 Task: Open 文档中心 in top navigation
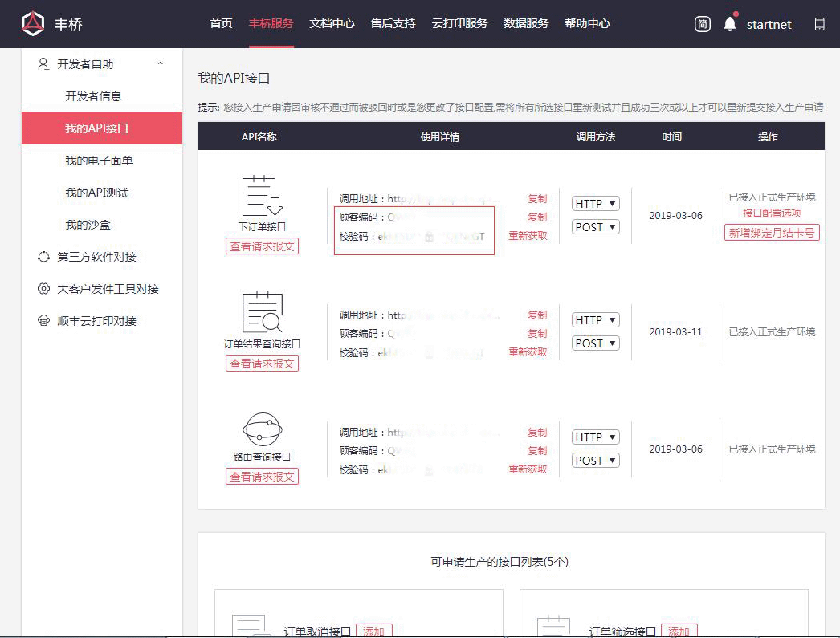(332, 23)
